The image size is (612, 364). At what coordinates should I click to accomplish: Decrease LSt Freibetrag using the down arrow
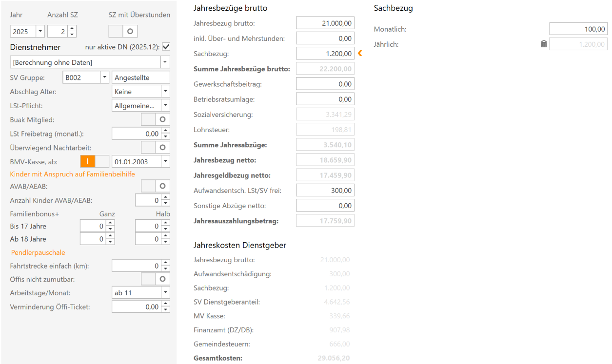(166, 136)
